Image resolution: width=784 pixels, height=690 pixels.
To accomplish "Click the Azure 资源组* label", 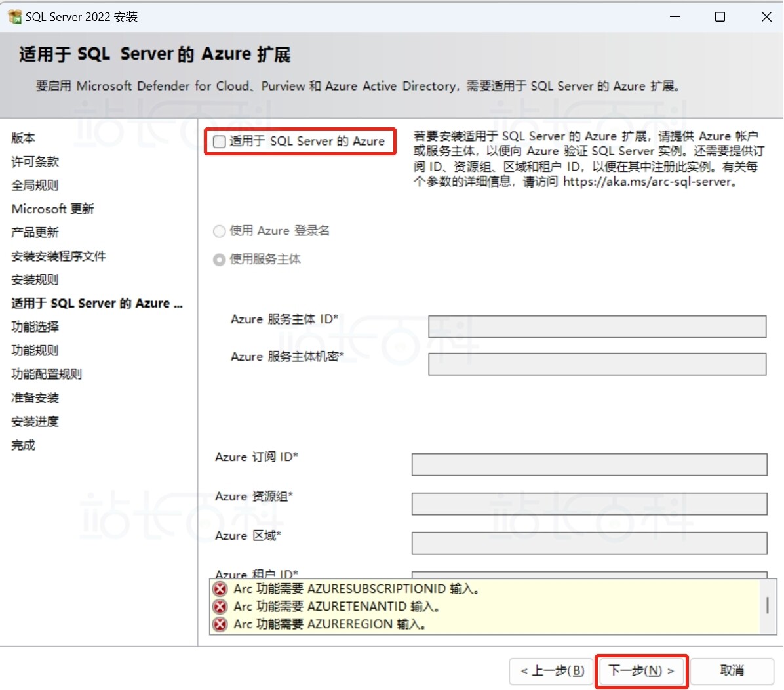I will pos(254,497).
